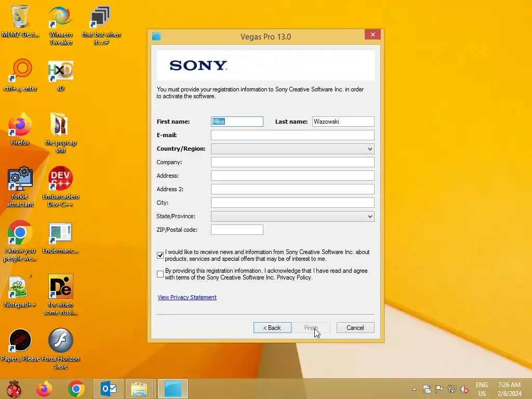Viewport: 532px width, 399px height.
Task: Open Outlook from the taskbar
Action: tap(109, 389)
